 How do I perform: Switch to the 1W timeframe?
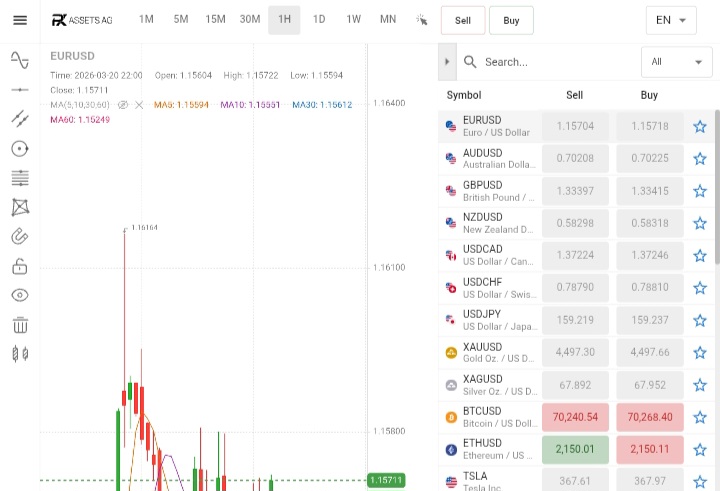tap(354, 19)
